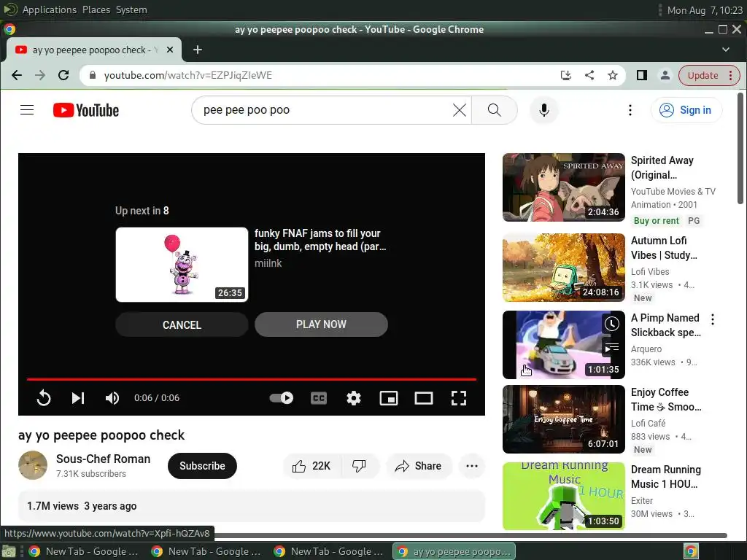Open Chrome tab search chevron
747x560 pixels.
pos(726,50)
